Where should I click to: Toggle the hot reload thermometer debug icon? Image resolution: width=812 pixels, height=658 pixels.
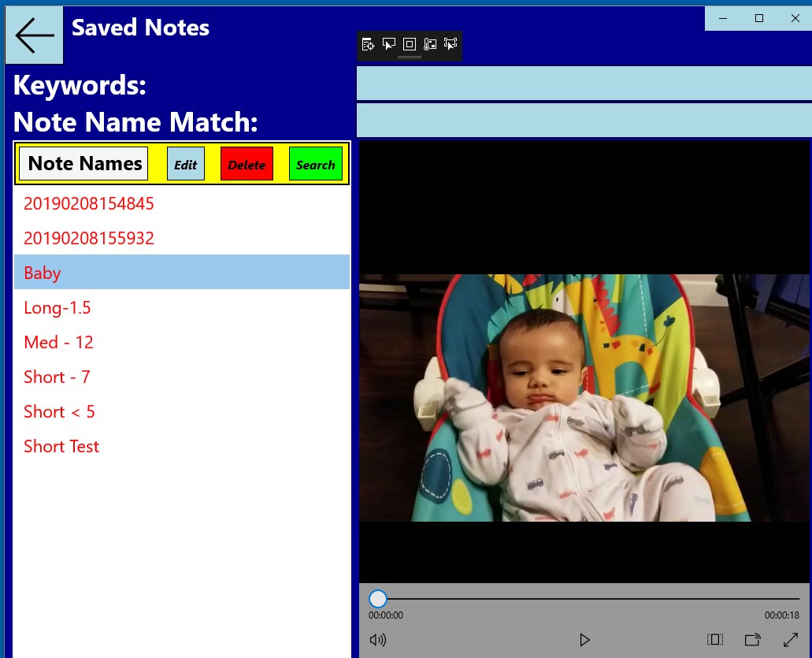(x=430, y=44)
